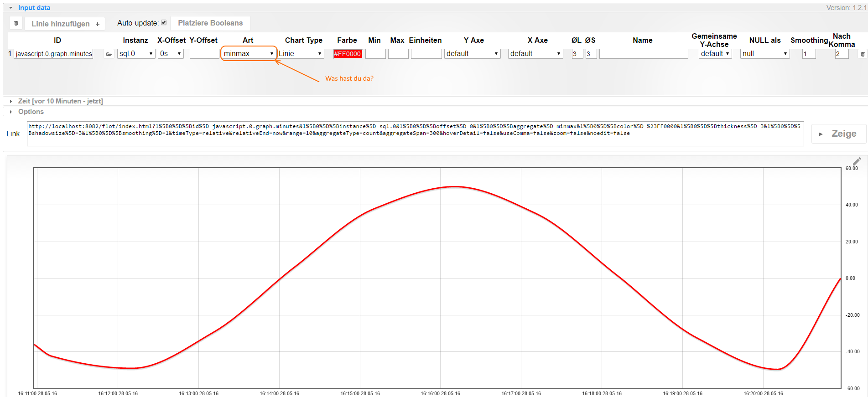Click the pencil edit icon above the chart
Screen dimensions: 868x397
pyautogui.click(x=857, y=161)
